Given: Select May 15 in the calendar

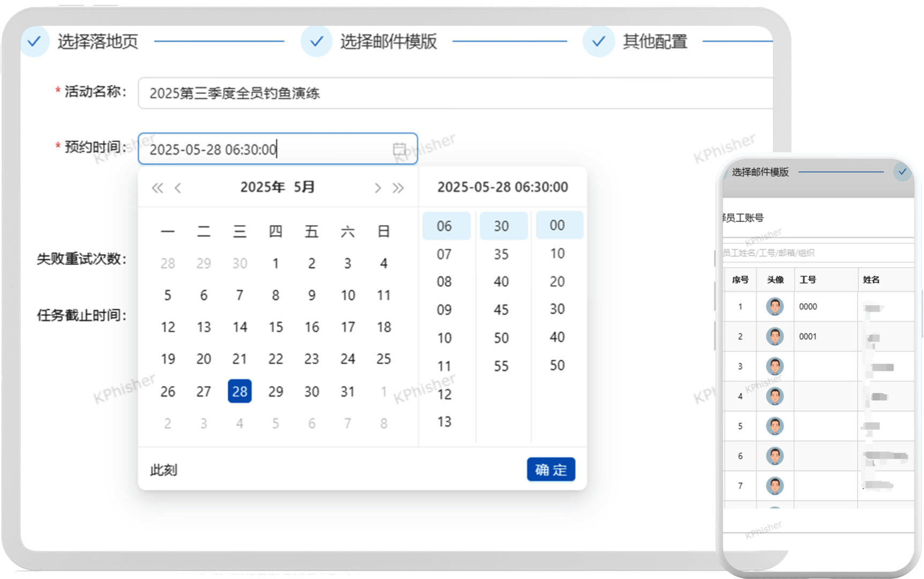Looking at the screenshot, I should (275, 327).
